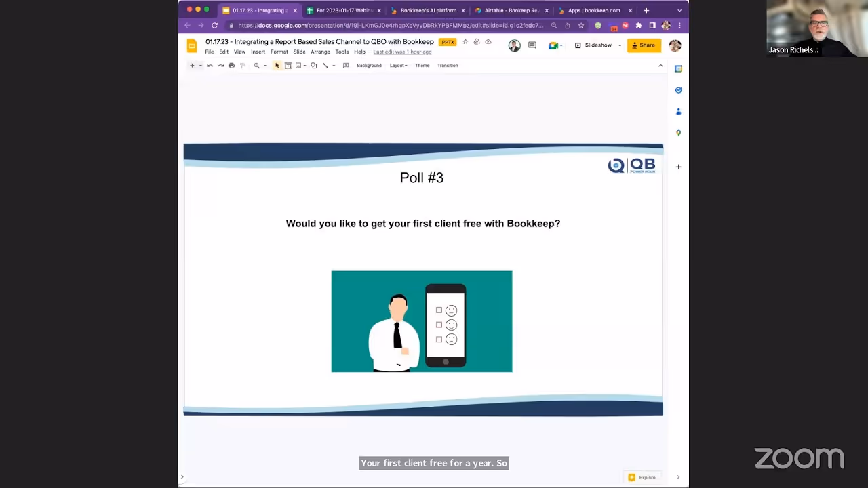Click the Background button

pyautogui.click(x=369, y=66)
